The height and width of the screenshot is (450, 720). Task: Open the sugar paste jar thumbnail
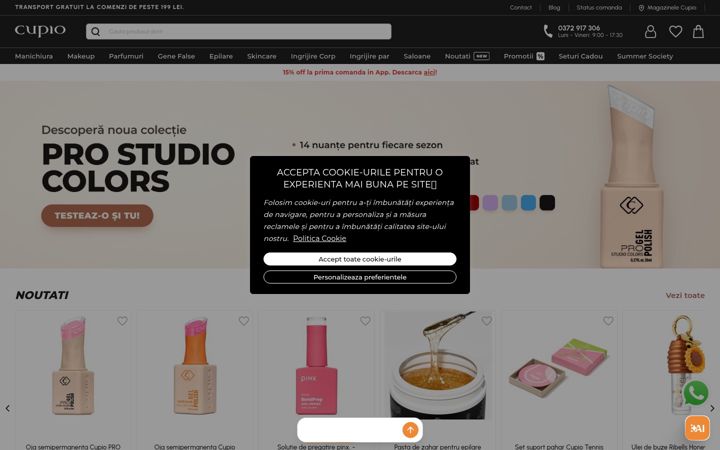438,365
